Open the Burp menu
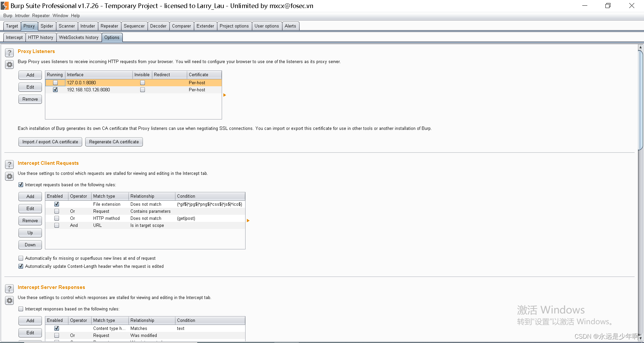The image size is (644, 343). [x=8, y=16]
